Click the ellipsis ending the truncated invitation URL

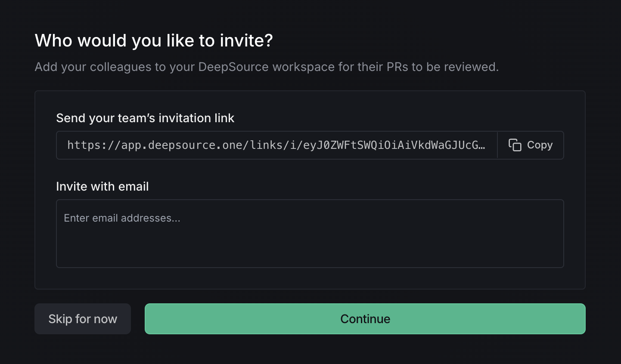pos(482,145)
